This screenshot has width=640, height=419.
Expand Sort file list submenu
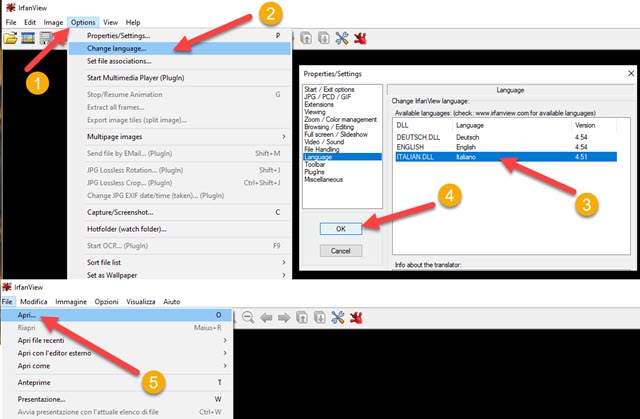pos(180,262)
